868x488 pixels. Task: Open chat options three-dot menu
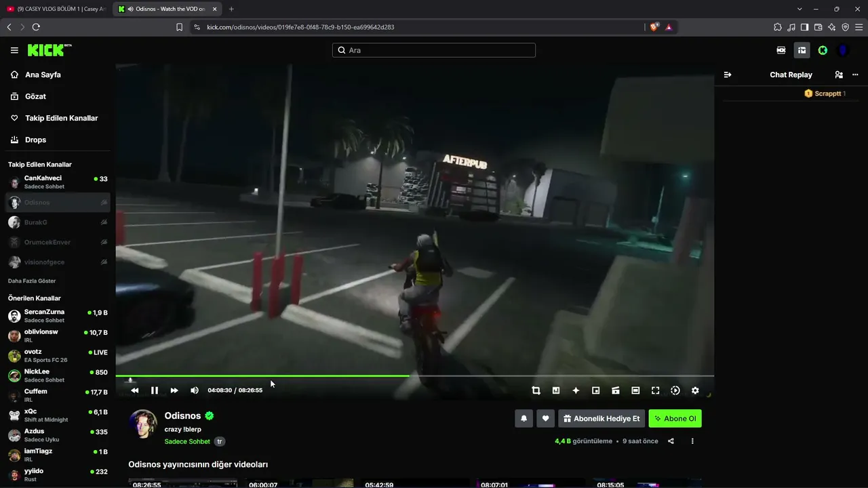pyautogui.click(x=856, y=75)
